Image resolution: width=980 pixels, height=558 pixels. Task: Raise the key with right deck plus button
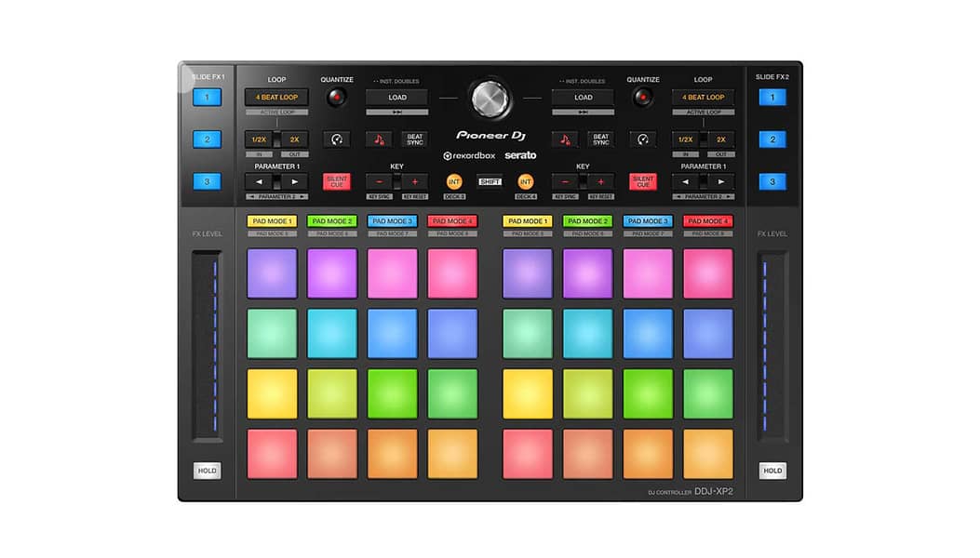[600, 182]
